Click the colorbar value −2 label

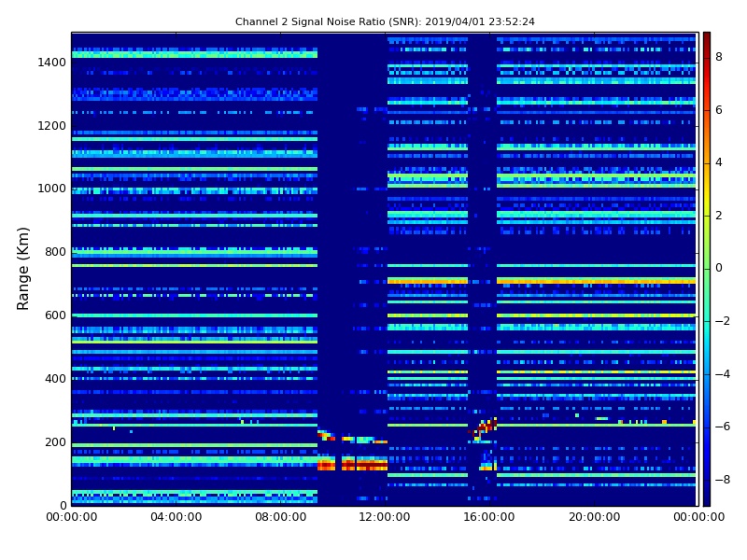click(x=722, y=321)
